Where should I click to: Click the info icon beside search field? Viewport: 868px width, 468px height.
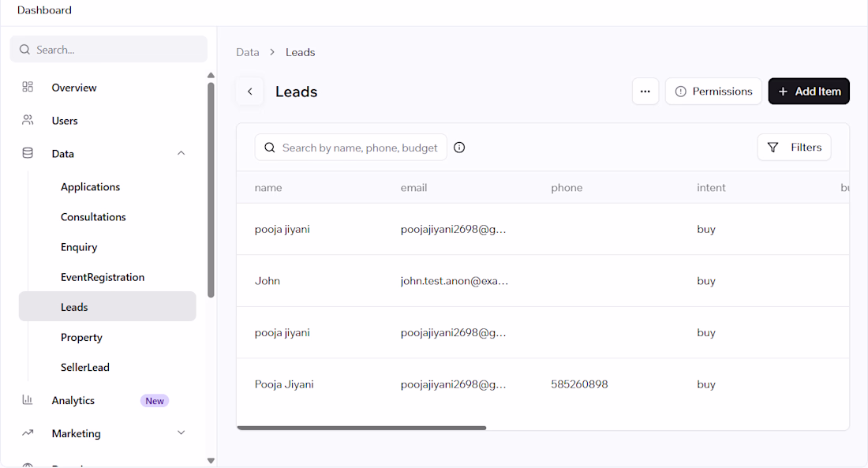click(x=459, y=148)
